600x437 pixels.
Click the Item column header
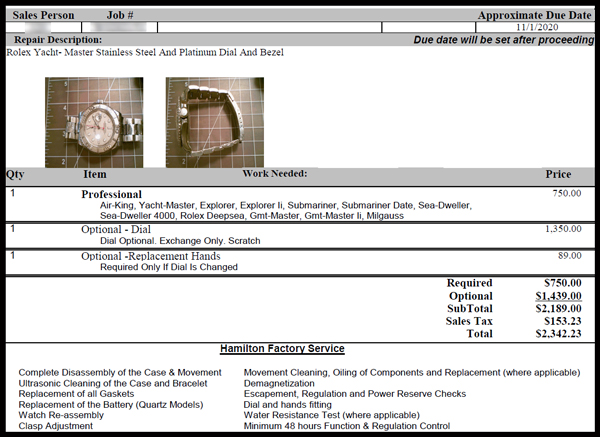[x=95, y=174]
